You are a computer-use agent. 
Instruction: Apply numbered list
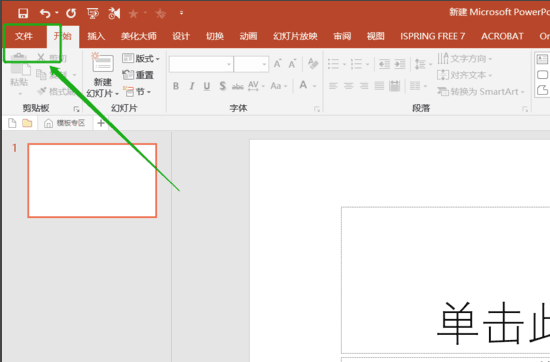click(x=356, y=64)
